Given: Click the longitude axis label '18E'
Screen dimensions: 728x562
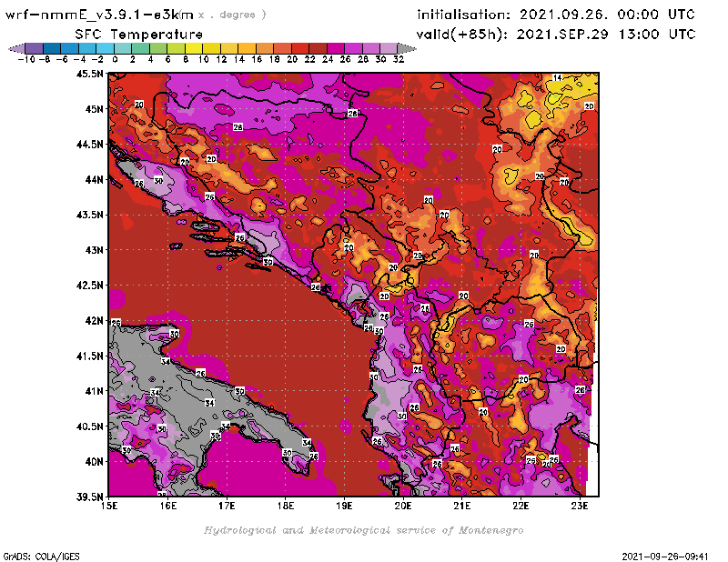Looking at the screenshot, I should coord(286,506).
